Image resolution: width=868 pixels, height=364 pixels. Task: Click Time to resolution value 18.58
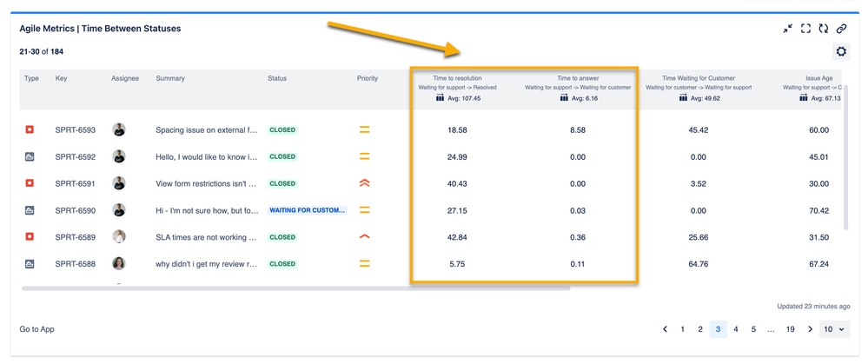tap(457, 130)
